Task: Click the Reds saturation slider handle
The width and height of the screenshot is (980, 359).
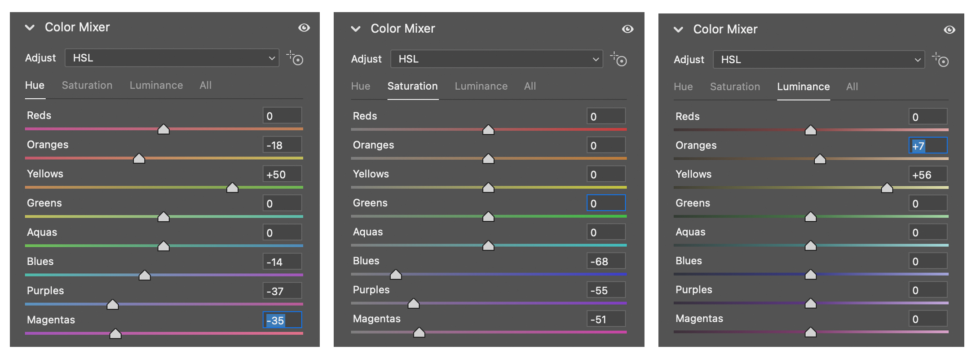Action: coord(488,130)
